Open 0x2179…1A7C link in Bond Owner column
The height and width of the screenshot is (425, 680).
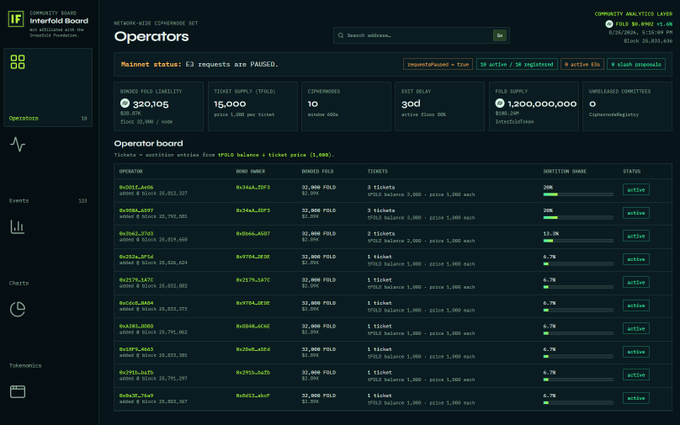pos(253,280)
